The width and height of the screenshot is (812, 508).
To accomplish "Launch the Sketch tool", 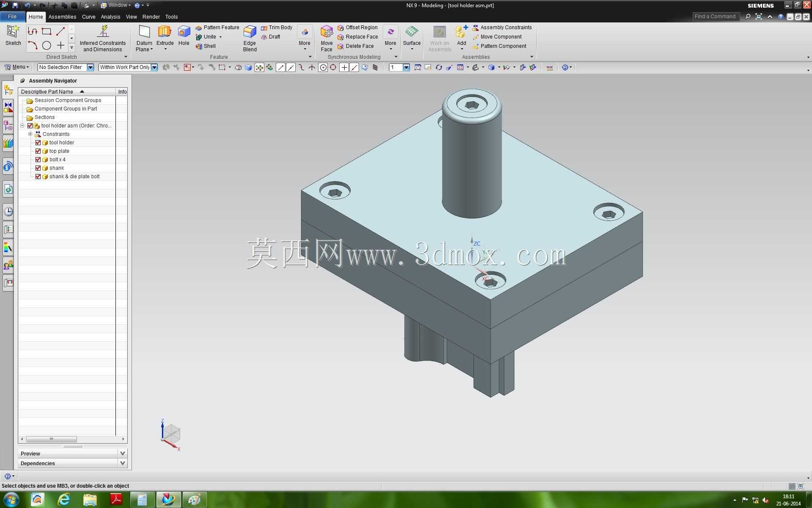I will click(13, 36).
